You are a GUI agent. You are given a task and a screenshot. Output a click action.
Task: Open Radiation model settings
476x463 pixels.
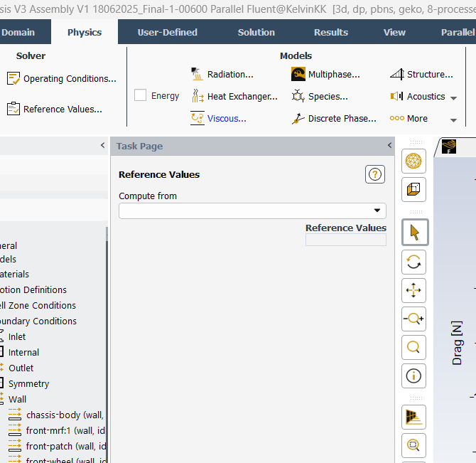[x=230, y=75]
